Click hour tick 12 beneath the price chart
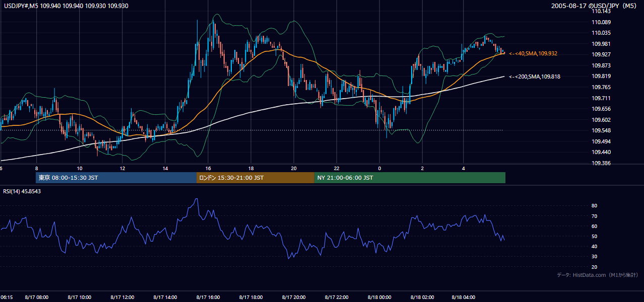The height and width of the screenshot is (302, 644). 122,169
